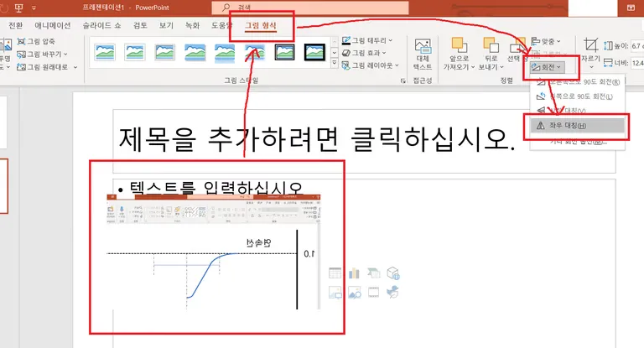Viewport: 644px width, 348px height.
Task: Open the customize quick access toolbar dropdown
Action: (x=34, y=8)
